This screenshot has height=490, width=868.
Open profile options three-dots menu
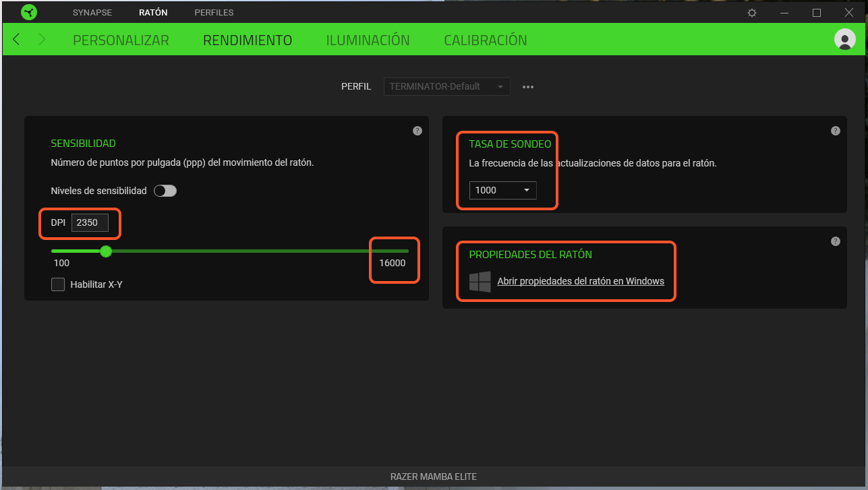pyautogui.click(x=528, y=87)
